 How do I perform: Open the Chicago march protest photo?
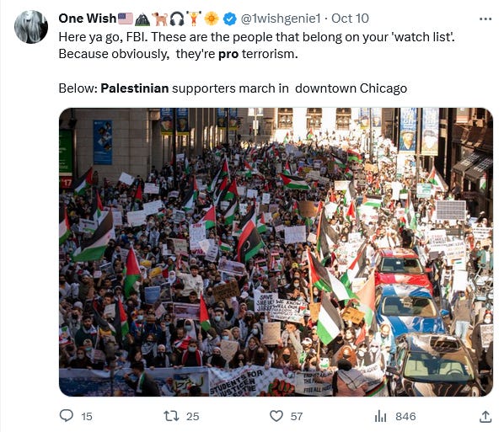click(276, 252)
